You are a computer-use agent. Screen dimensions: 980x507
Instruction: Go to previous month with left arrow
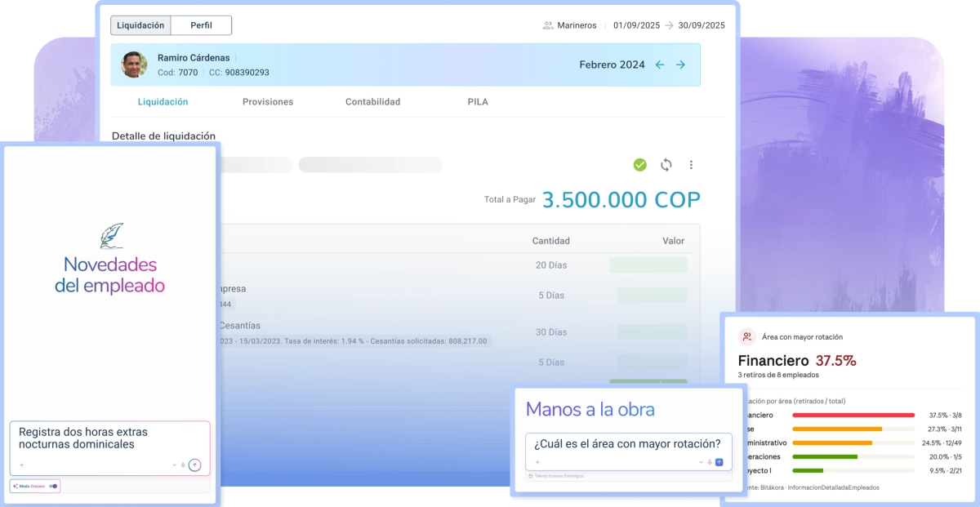point(660,64)
